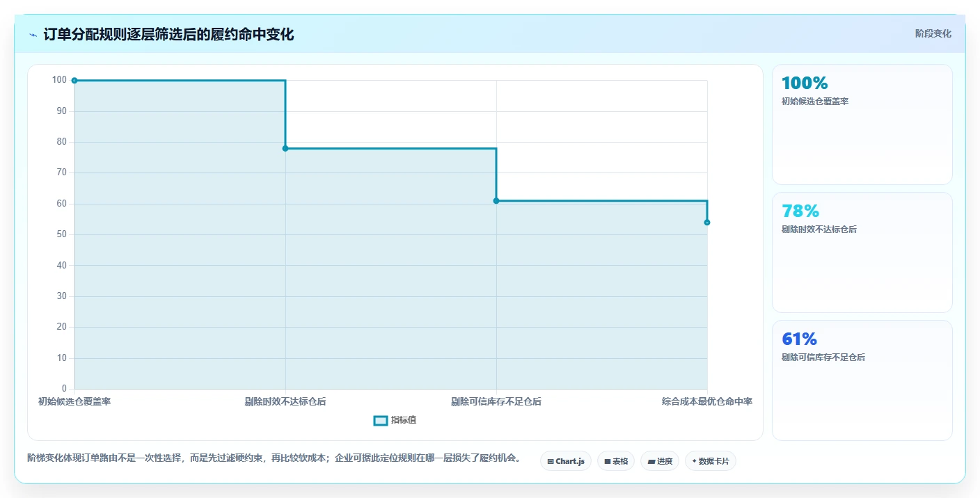
Task: Click the 剔除时效不达标仓后 card caption
Action: tap(819, 230)
